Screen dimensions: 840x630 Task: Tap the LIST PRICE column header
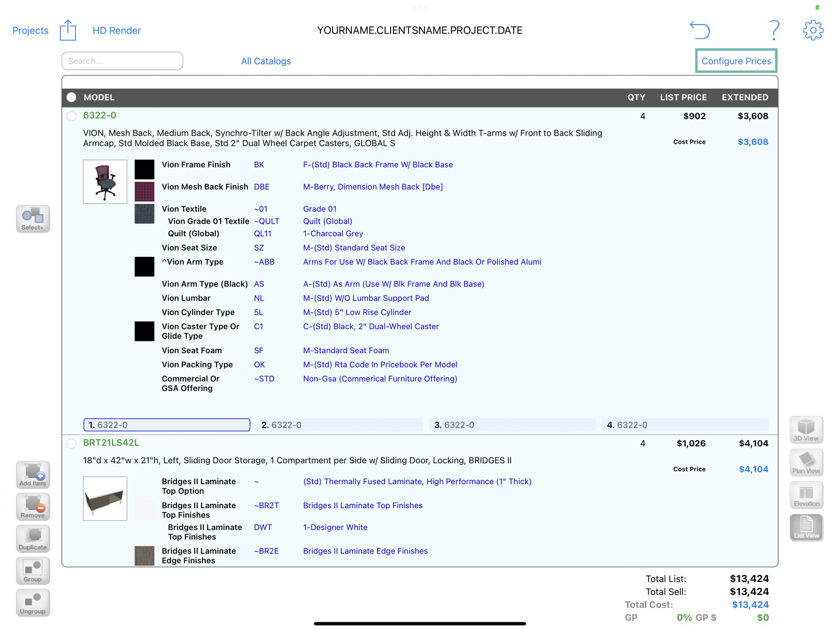[x=683, y=97]
